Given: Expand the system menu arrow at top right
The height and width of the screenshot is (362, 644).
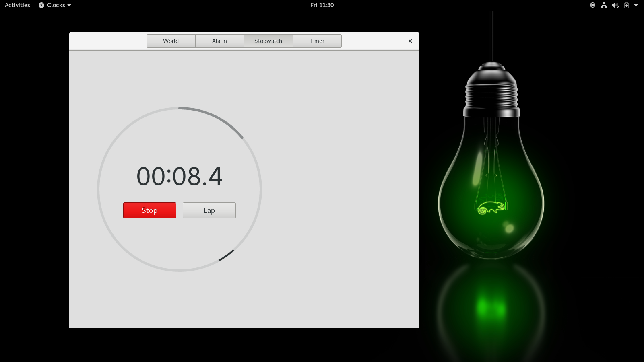Looking at the screenshot, I should click(636, 5).
